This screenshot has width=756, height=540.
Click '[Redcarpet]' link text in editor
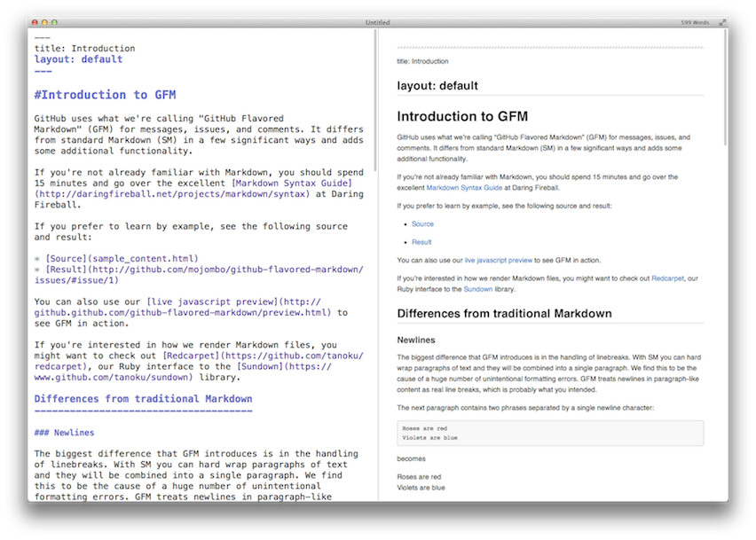pos(191,356)
